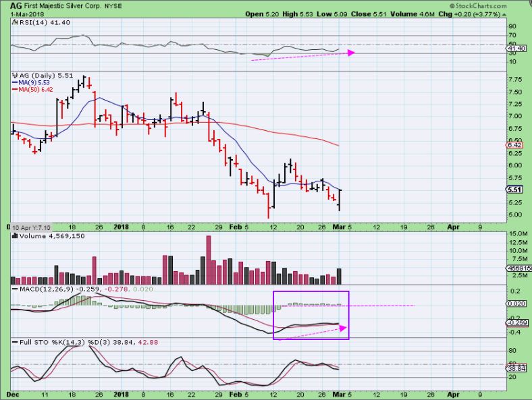The width and height of the screenshot is (532, 400).
Task: Click the RSI indicator icon beside RSI(14)
Action: (x=14, y=22)
